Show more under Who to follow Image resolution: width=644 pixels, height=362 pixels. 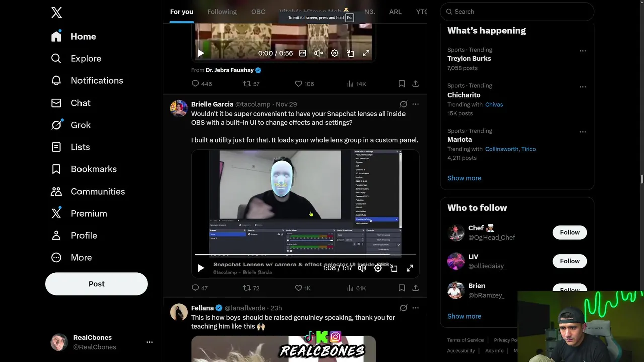[x=464, y=316]
